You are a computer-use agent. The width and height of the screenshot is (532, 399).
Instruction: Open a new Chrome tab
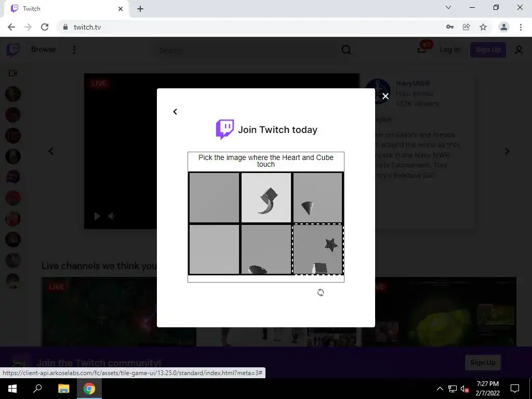pos(140,9)
